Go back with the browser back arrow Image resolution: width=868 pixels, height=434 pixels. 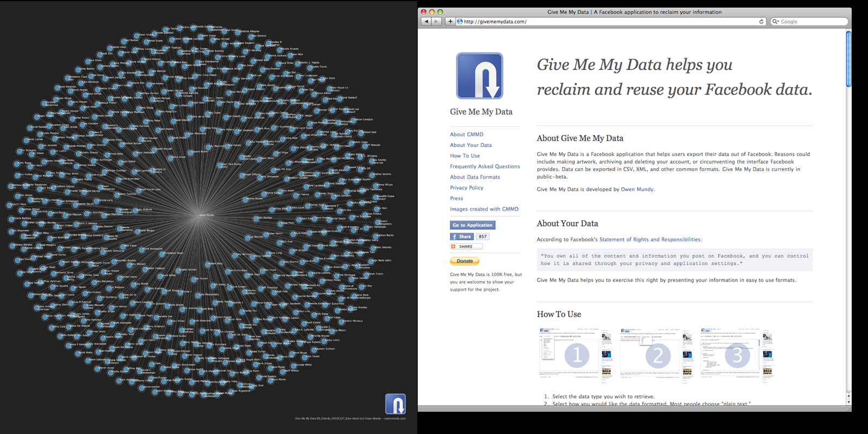click(x=426, y=22)
